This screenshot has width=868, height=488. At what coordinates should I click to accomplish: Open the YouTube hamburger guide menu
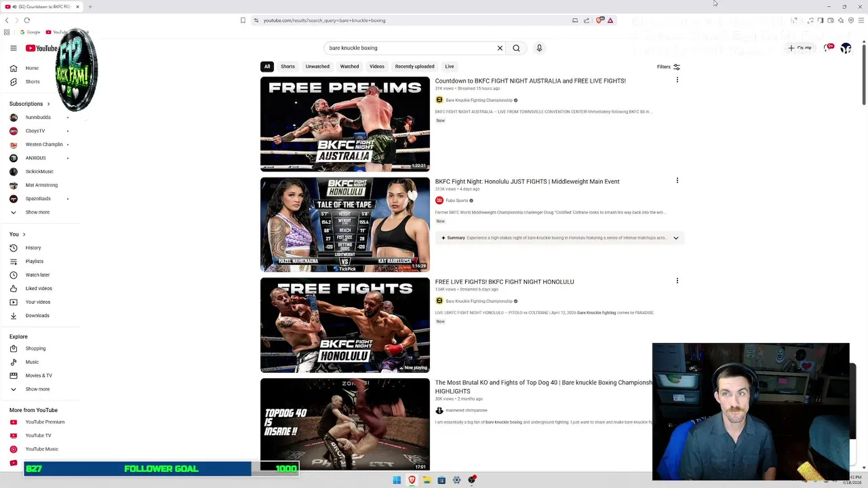coord(14,48)
